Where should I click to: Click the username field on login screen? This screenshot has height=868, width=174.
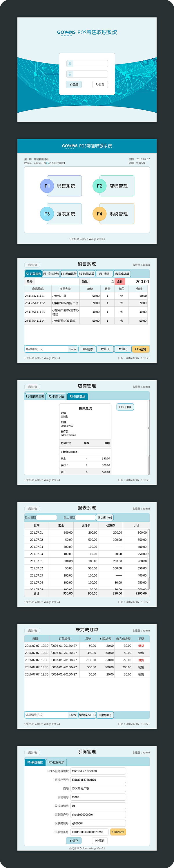coord(87,63)
